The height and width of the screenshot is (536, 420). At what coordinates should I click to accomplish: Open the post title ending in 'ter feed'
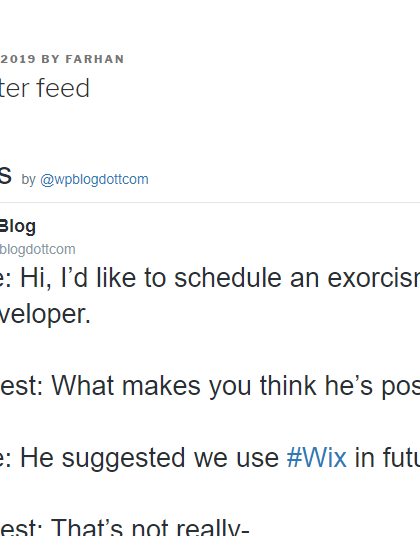coord(44,88)
